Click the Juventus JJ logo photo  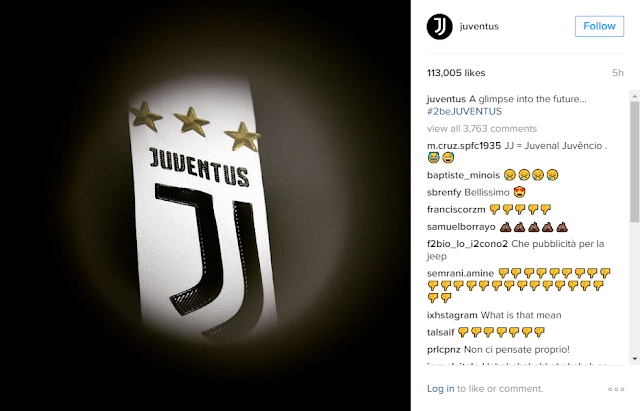(x=205, y=205)
